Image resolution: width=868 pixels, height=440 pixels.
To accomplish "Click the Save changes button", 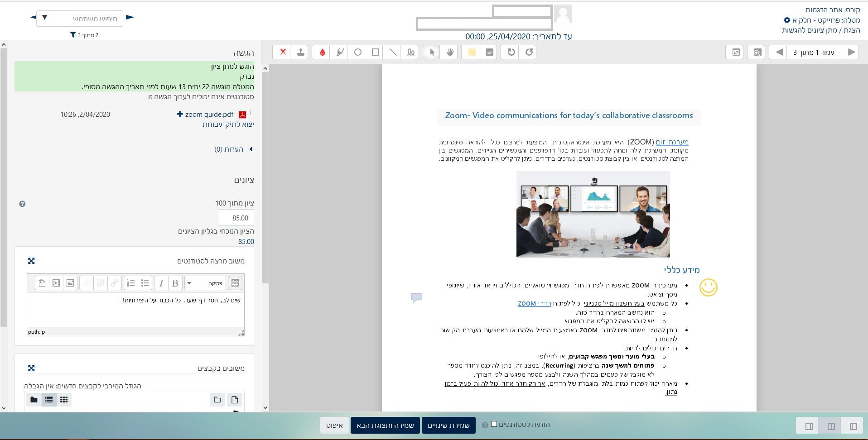I will click(x=448, y=426).
